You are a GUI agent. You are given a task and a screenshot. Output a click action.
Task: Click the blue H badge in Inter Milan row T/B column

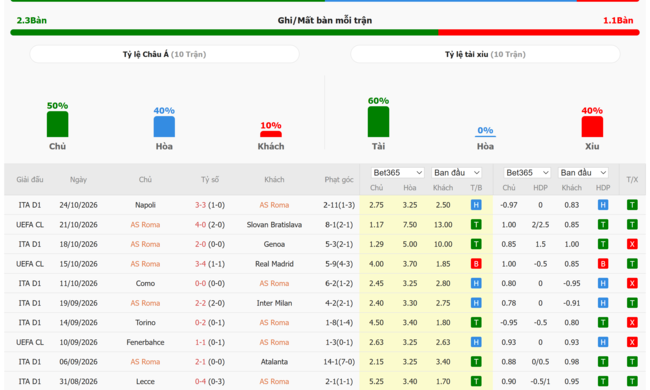(476, 303)
